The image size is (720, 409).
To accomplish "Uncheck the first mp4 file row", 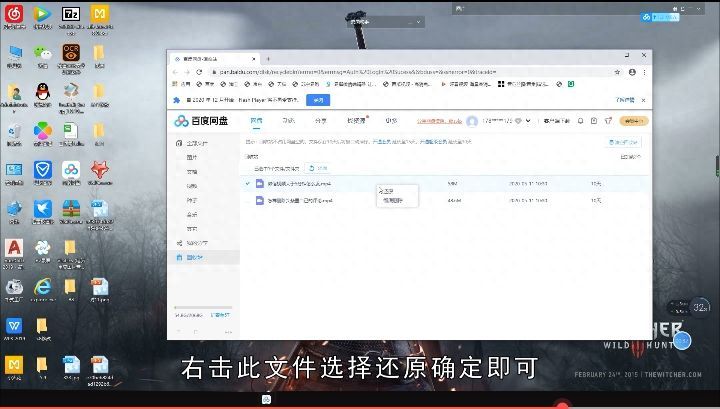I will (x=248, y=184).
